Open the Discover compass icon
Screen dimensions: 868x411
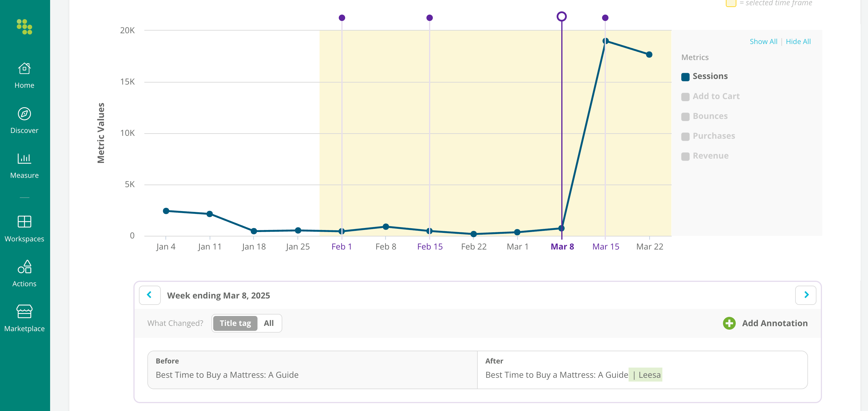pos(24,114)
